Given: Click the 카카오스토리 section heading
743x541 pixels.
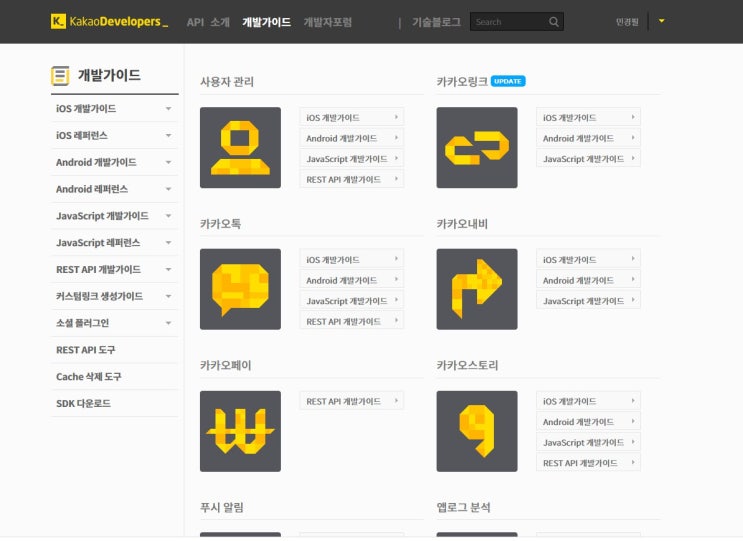Looking at the screenshot, I should (467, 365).
